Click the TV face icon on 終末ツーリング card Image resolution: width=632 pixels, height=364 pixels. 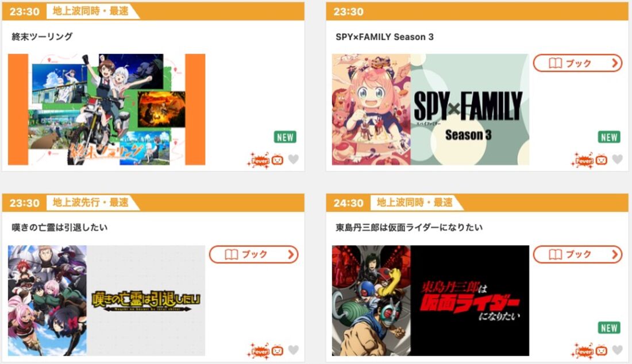[x=278, y=160]
